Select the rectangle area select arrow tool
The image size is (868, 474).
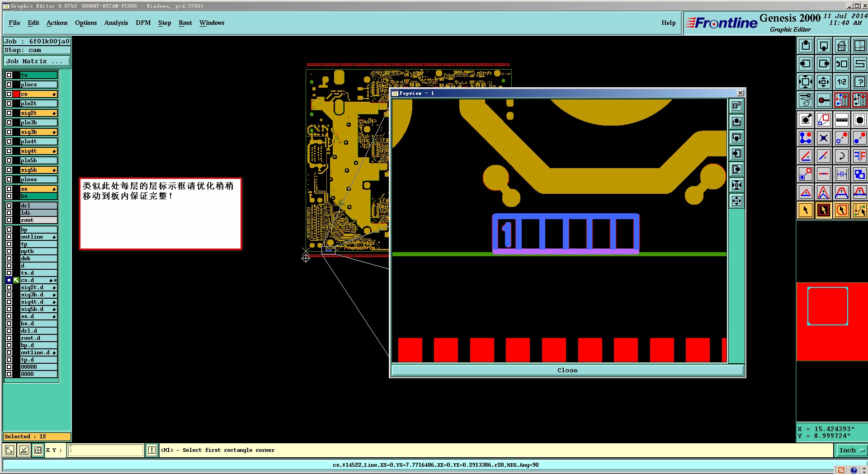pyautogui.click(x=824, y=210)
